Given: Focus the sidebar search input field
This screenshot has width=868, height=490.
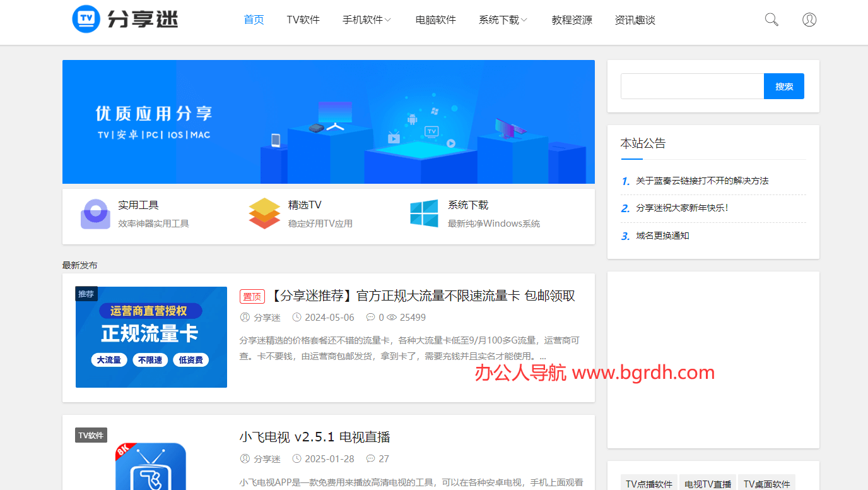Looking at the screenshot, I should coord(692,87).
